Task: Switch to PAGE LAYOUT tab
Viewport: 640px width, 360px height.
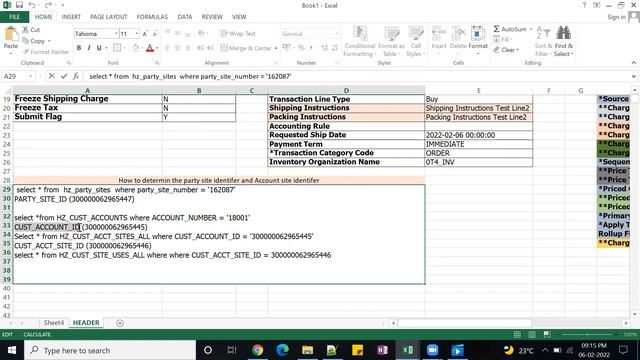Action: (x=109, y=17)
